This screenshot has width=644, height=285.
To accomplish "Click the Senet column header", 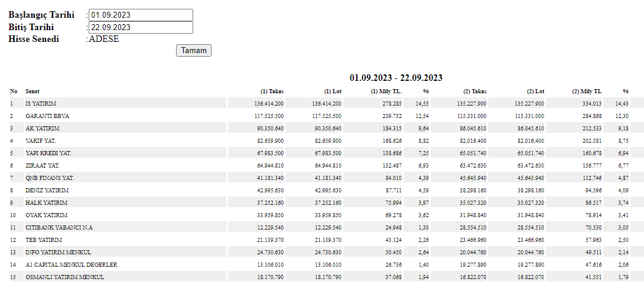I will [32, 91].
